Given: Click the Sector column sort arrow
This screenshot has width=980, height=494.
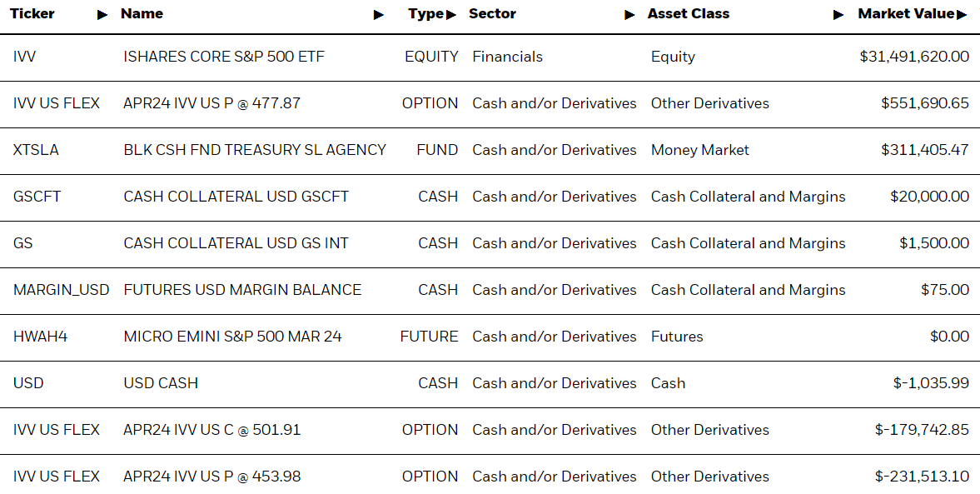Looking at the screenshot, I should click(630, 15).
